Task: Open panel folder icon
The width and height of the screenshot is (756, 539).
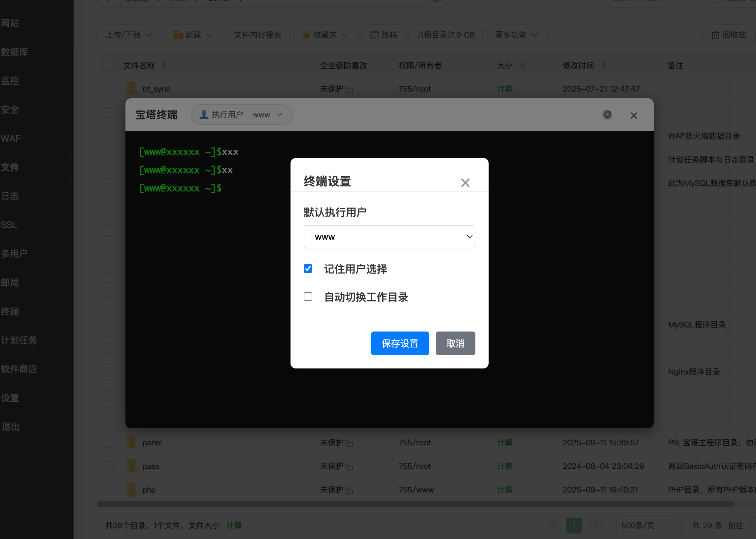Action: tap(131, 442)
